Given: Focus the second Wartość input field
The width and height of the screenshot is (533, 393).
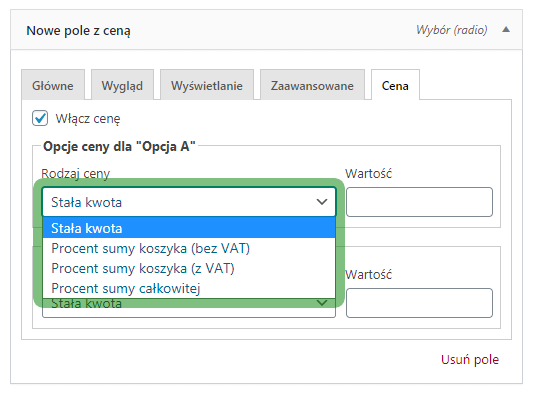Looking at the screenshot, I should [x=419, y=303].
